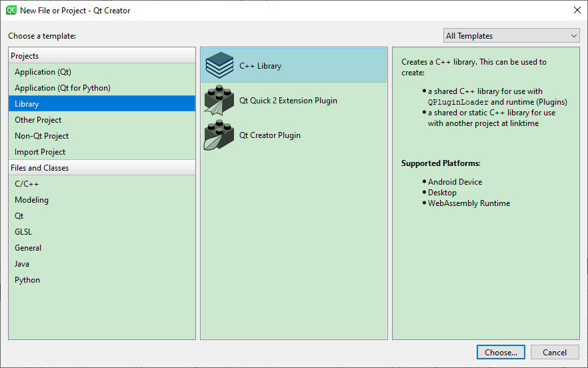
Task: Select the C++ Library template label
Action: point(260,65)
